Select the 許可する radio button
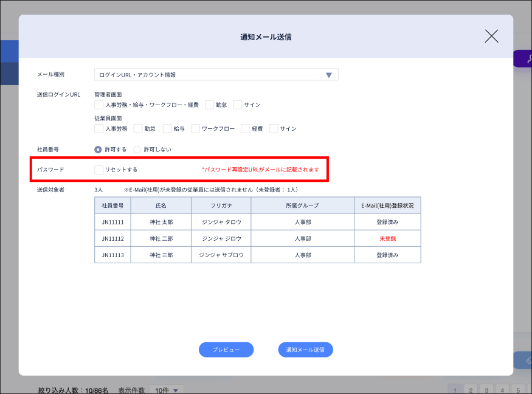This screenshot has width=532, height=394. click(x=98, y=149)
